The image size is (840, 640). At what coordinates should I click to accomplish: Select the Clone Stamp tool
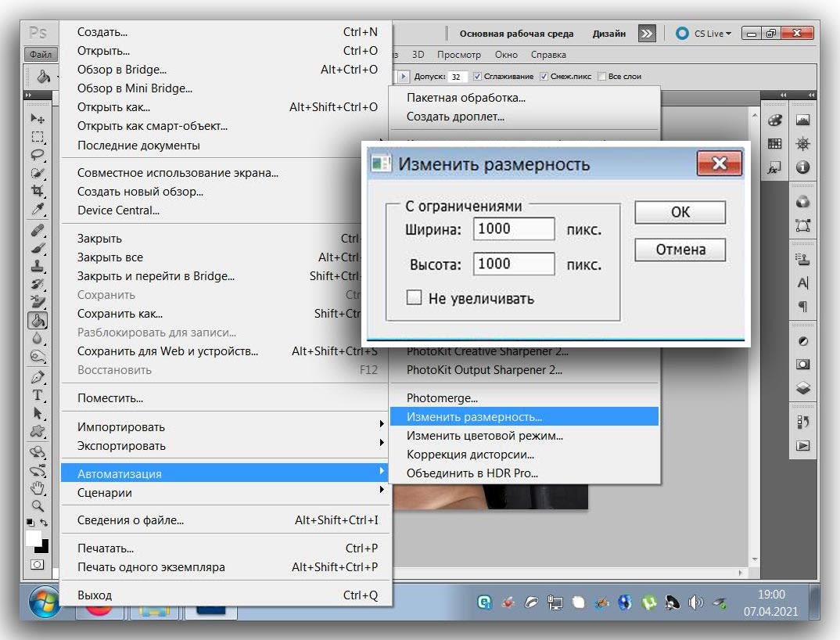[37, 266]
